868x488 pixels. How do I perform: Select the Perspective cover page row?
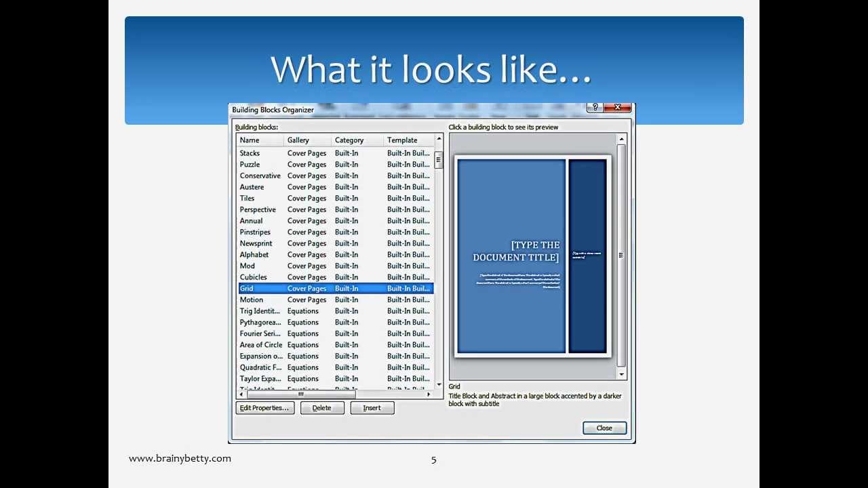pos(335,209)
